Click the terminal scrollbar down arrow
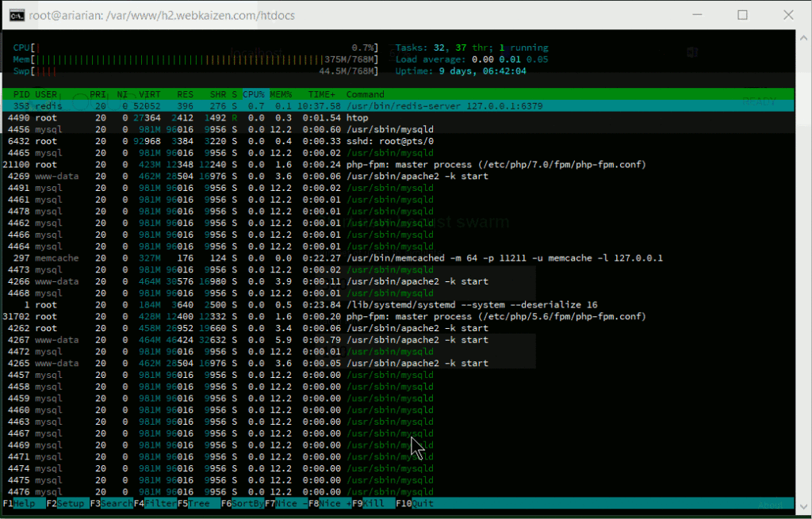This screenshot has width=812, height=519. [x=803, y=506]
